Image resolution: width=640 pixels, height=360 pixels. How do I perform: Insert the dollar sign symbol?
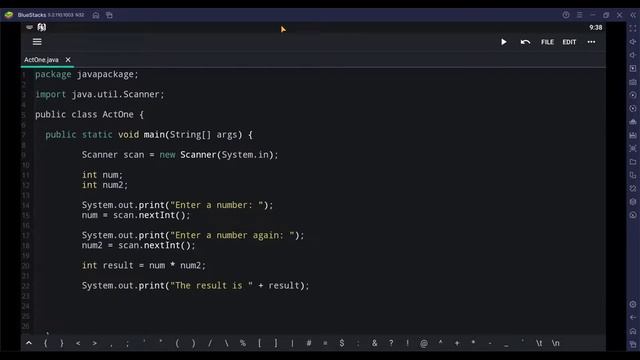pos(342,343)
